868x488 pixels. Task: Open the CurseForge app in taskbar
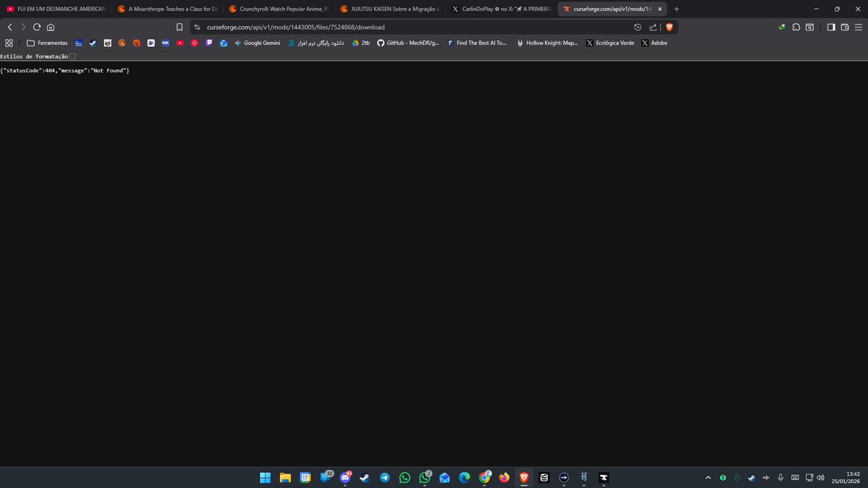coord(603,477)
